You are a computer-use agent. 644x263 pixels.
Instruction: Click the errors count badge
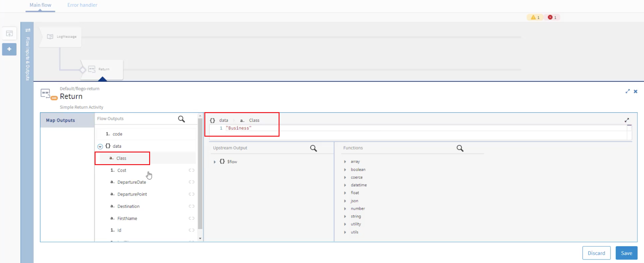point(552,17)
